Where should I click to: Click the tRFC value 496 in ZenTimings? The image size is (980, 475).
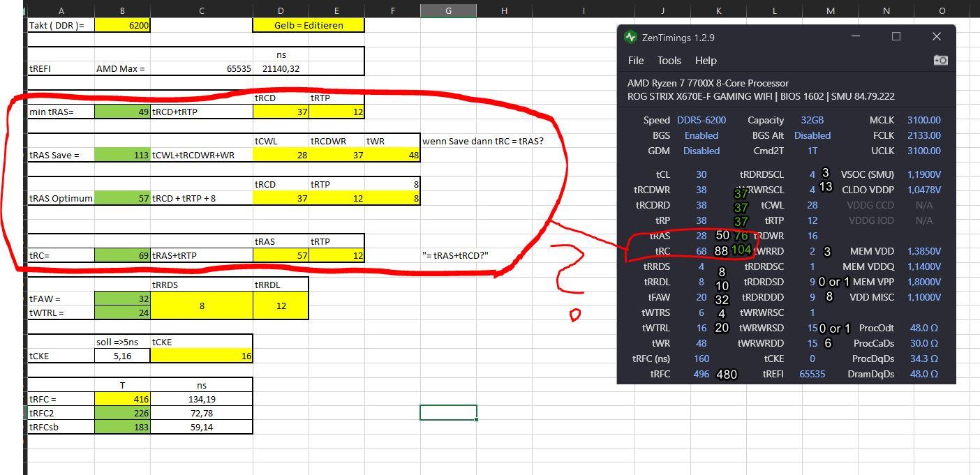click(x=701, y=374)
